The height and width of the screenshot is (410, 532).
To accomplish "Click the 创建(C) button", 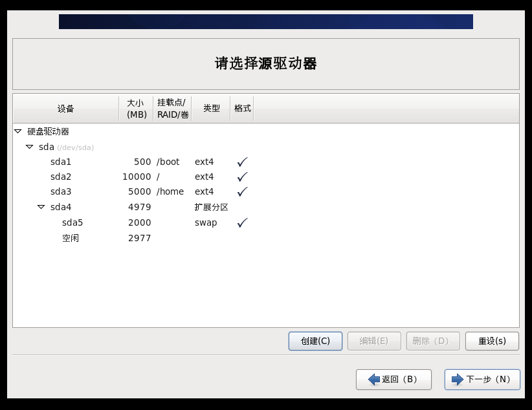I will pos(315,341).
